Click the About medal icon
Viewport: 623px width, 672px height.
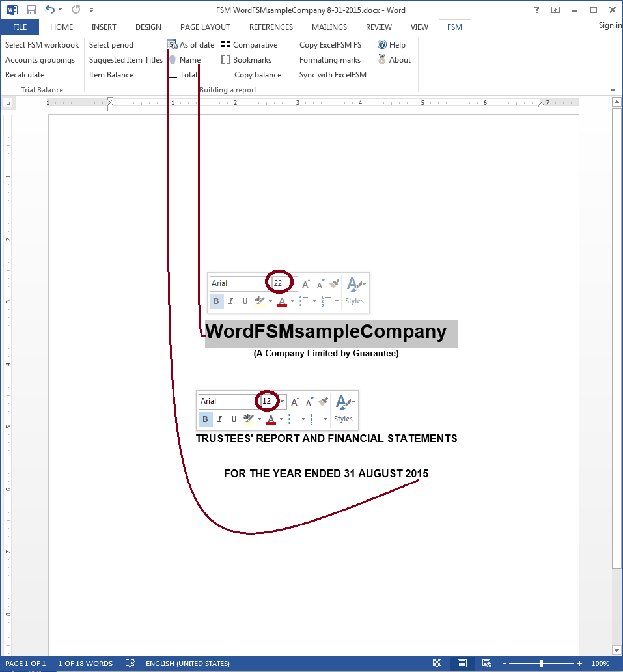tap(382, 59)
